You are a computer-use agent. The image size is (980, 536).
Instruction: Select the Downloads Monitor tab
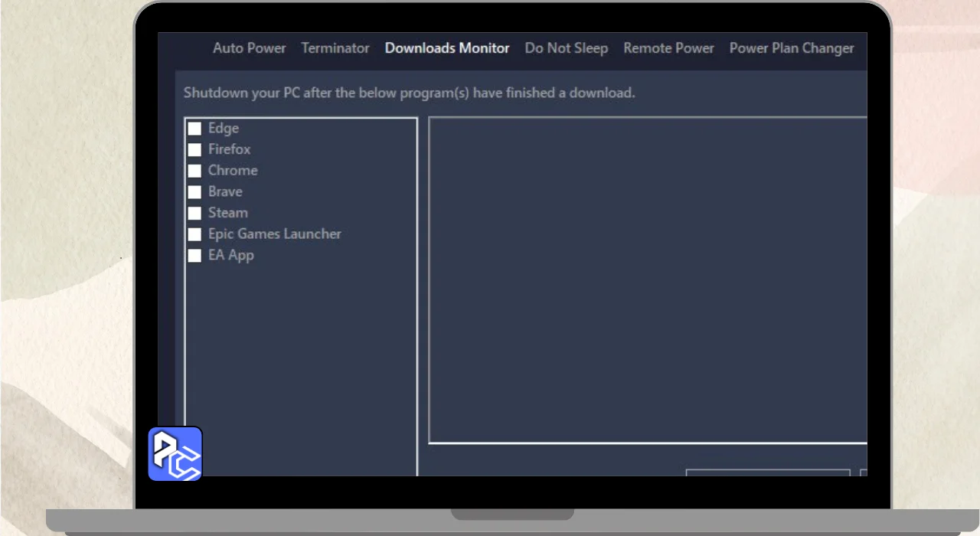(x=446, y=48)
